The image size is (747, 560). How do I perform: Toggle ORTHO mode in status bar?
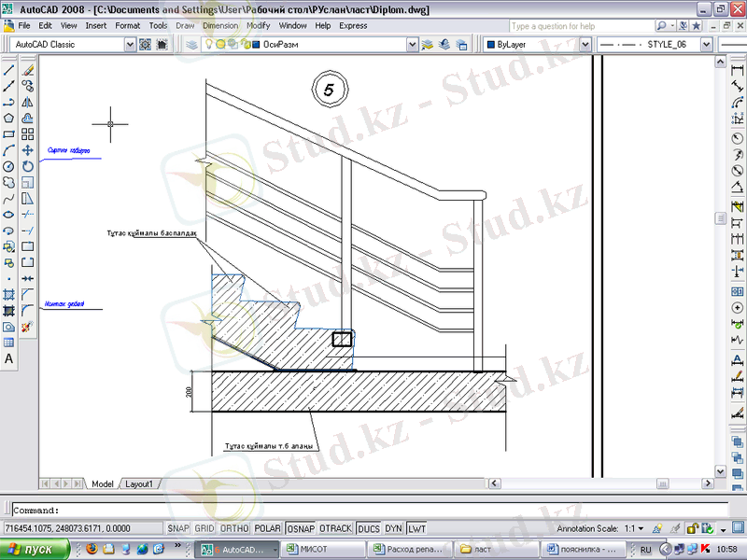(234, 528)
